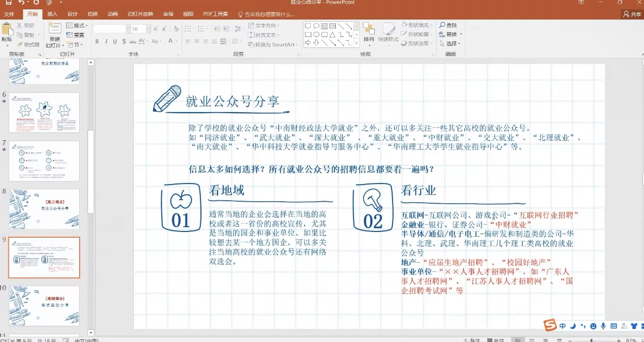Click Sogou input emoji face icon
644x342 pixels.
[594, 326]
